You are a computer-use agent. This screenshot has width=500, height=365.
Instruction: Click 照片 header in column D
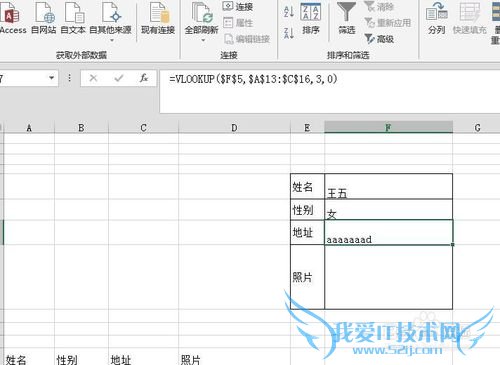[x=191, y=360]
